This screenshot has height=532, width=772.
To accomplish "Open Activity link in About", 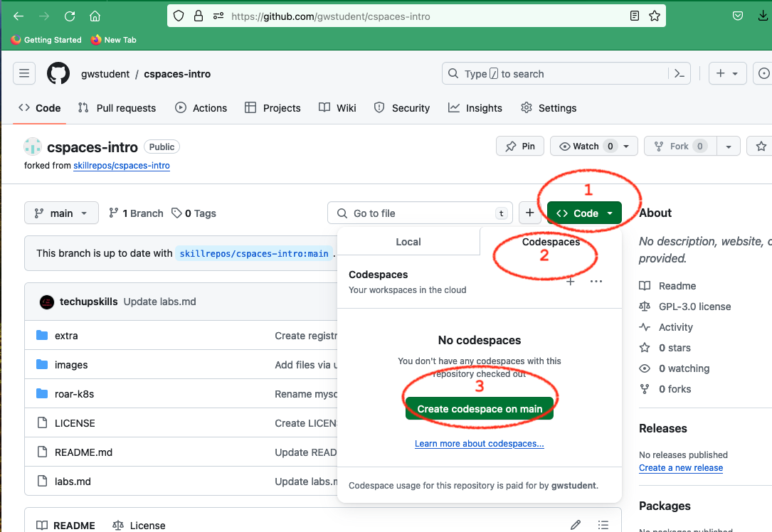I will (666, 327).
